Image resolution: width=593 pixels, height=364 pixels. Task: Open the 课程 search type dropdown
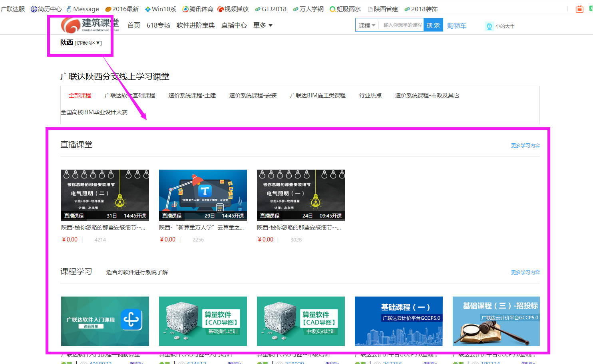click(x=367, y=25)
